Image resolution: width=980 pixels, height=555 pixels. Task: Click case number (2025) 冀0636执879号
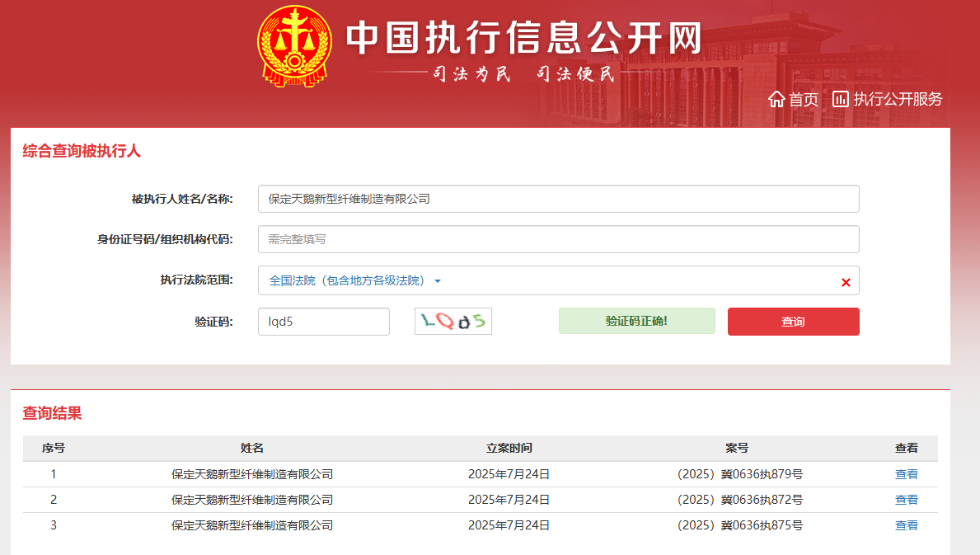[x=740, y=474]
